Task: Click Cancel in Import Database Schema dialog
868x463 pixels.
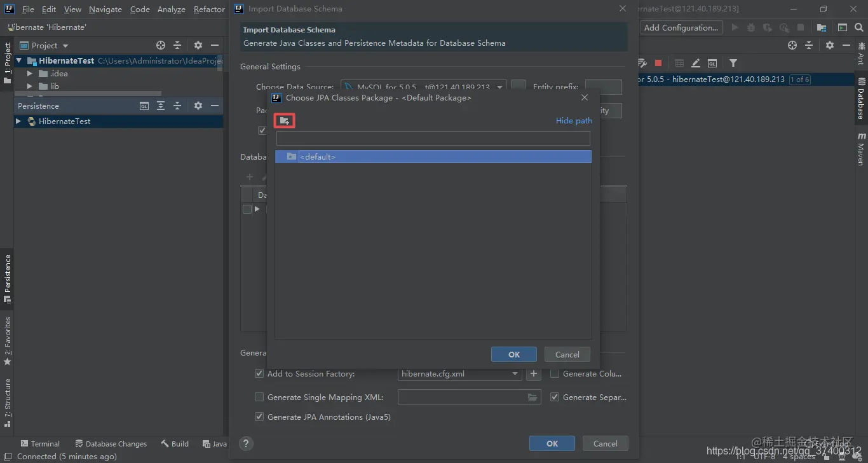Action: pos(605,443)
